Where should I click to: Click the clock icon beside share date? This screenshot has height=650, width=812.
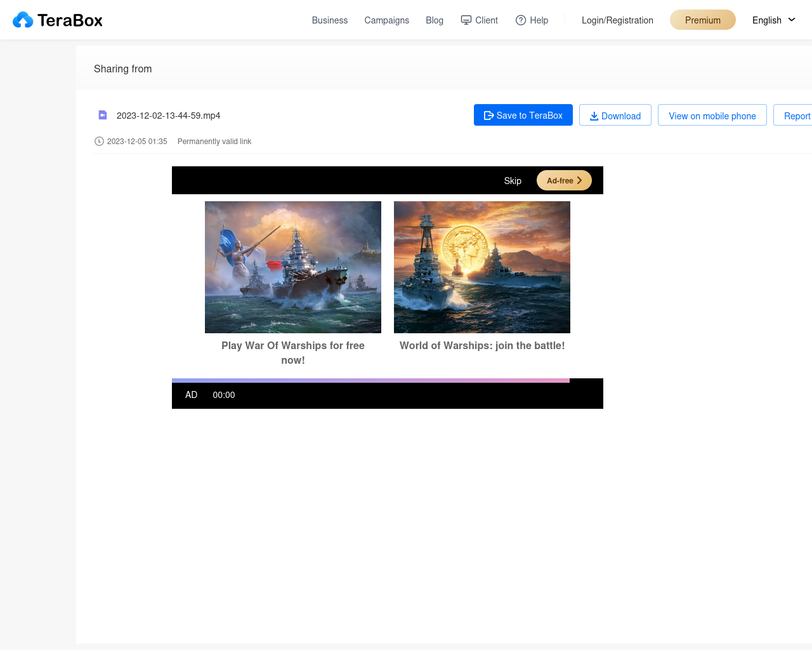point(99,142)
